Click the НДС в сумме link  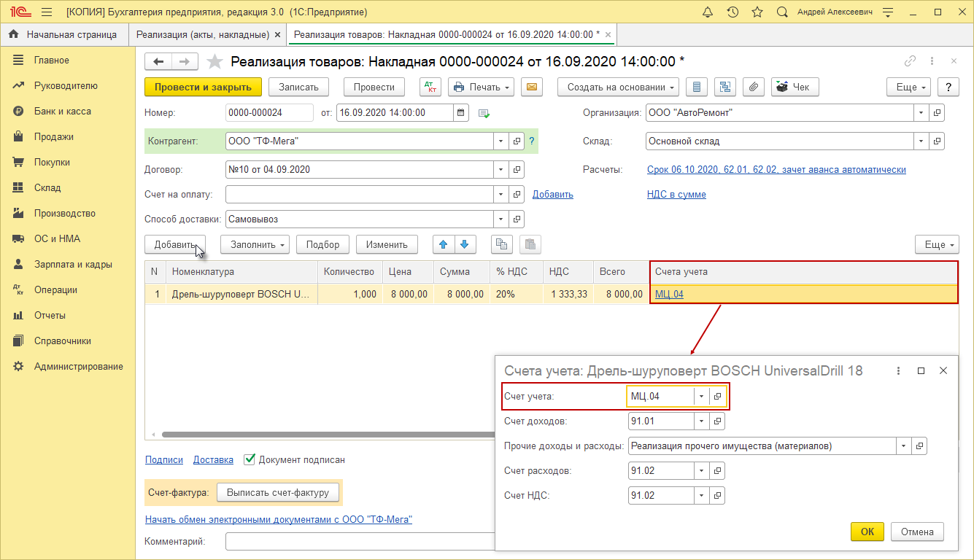pos(676,195)
